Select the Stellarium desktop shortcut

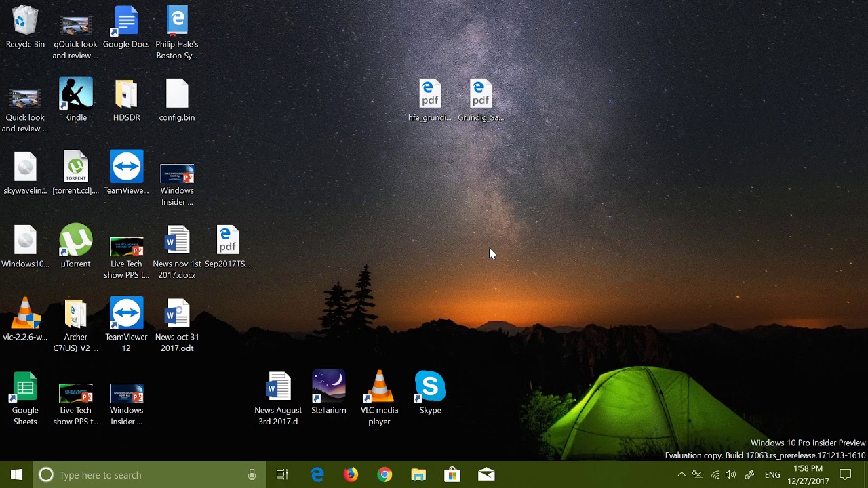tap(329, 392)
